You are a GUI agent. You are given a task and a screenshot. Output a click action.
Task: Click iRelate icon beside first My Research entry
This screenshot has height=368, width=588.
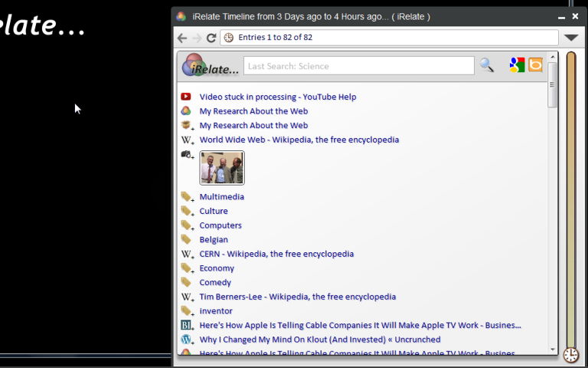point(185,110)
